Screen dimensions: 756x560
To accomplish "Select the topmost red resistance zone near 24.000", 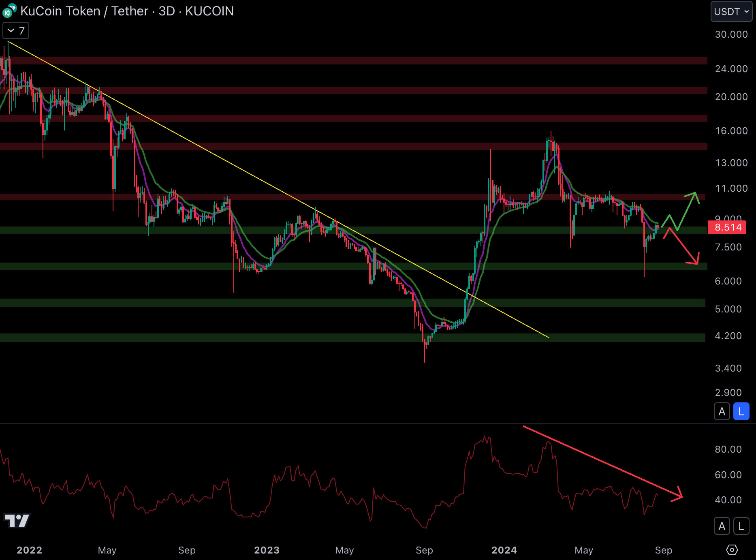I will click(352, 61).
